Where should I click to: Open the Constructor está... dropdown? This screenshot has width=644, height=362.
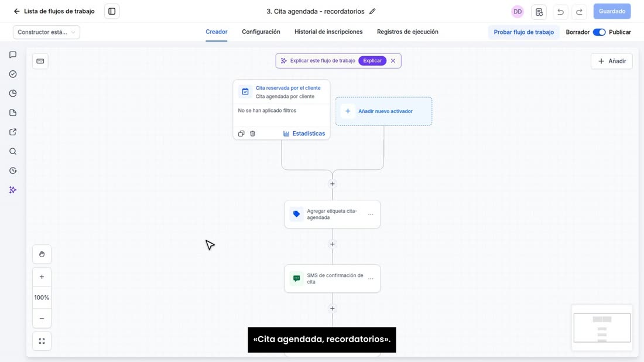[x=46, y=32]
